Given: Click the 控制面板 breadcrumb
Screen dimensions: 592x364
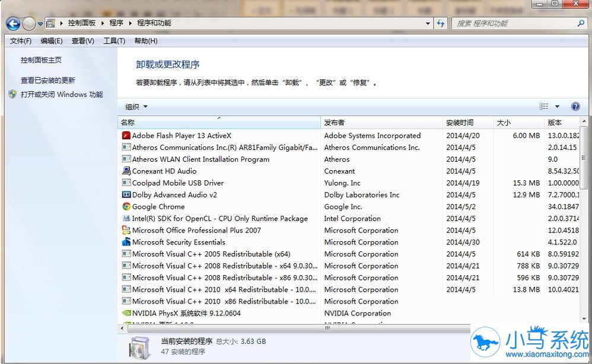Looking at the screenshot, I should click(81, 23).
